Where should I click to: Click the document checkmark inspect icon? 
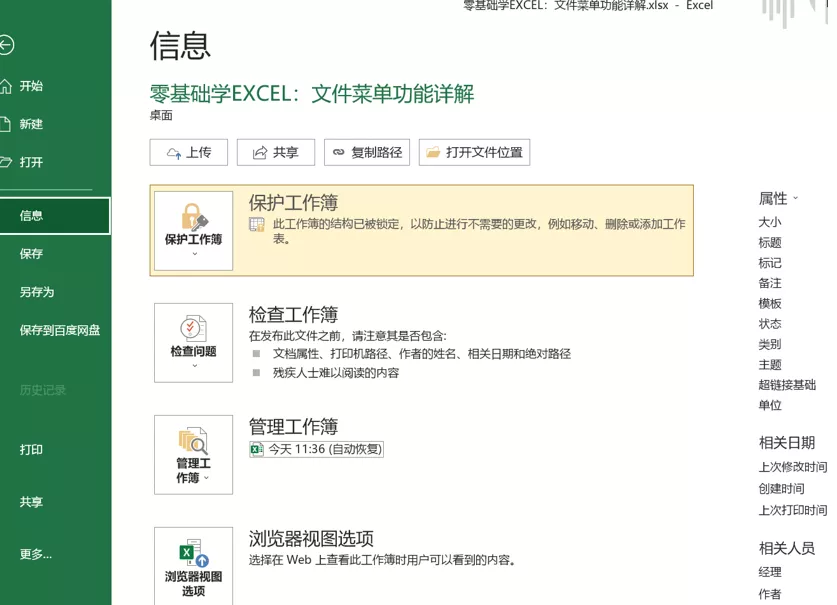[x=193, y=328]
